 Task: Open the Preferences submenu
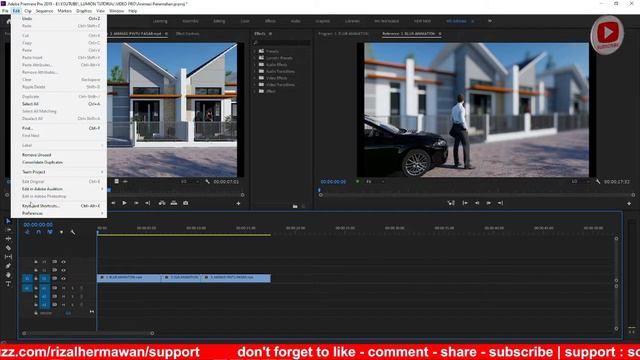coord(60,213)
